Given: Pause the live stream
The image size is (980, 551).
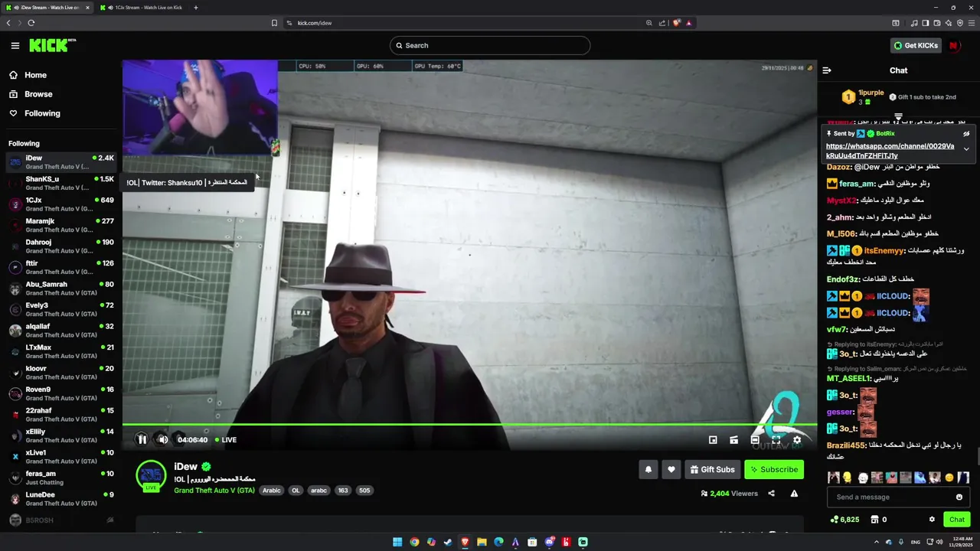Looking at the screenshot, I should [x=142, y=439].
